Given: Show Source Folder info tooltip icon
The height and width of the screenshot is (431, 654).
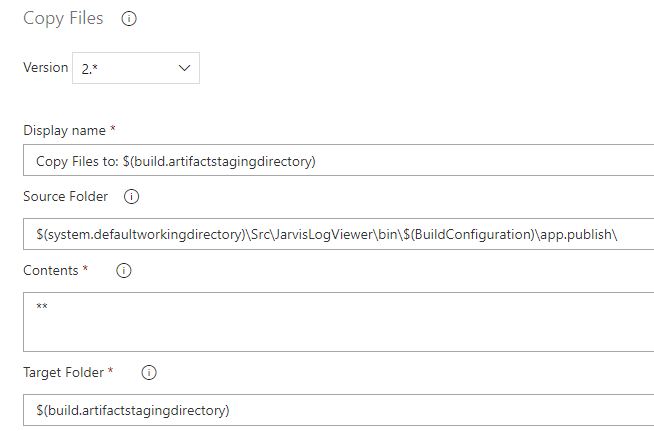Looking at the screenshot, I should point(131,197).
